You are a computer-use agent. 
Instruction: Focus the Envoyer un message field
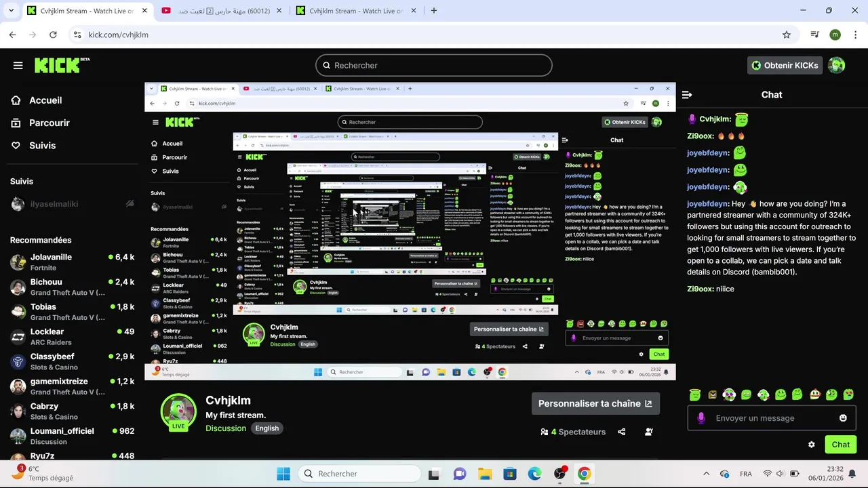[x=772, y=418]
